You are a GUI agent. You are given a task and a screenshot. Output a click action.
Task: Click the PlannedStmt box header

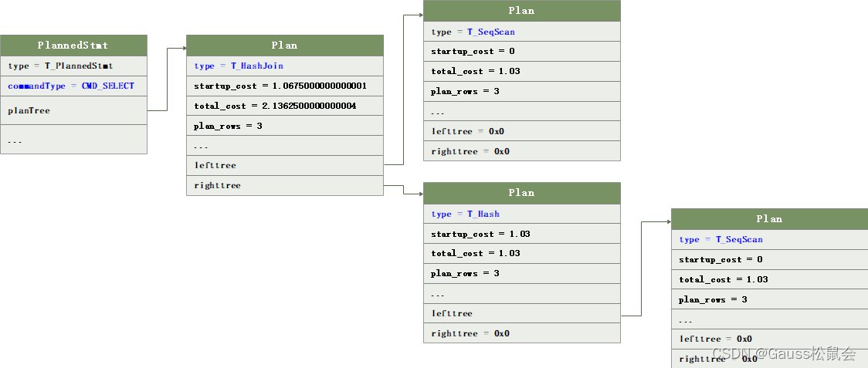[73, 46]
